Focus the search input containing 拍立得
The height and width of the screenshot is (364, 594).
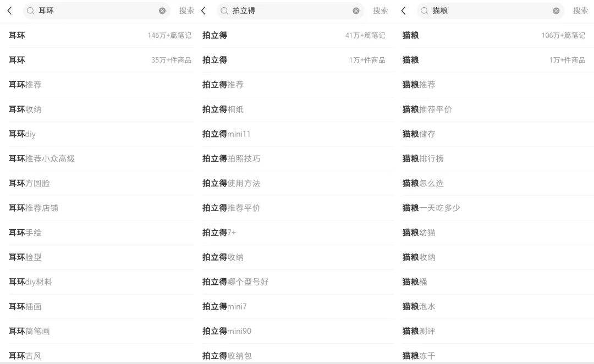coord(290,11)
